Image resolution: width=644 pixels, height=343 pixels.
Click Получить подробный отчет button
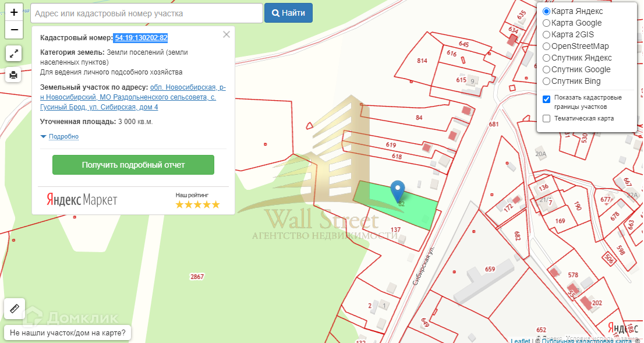133,165
